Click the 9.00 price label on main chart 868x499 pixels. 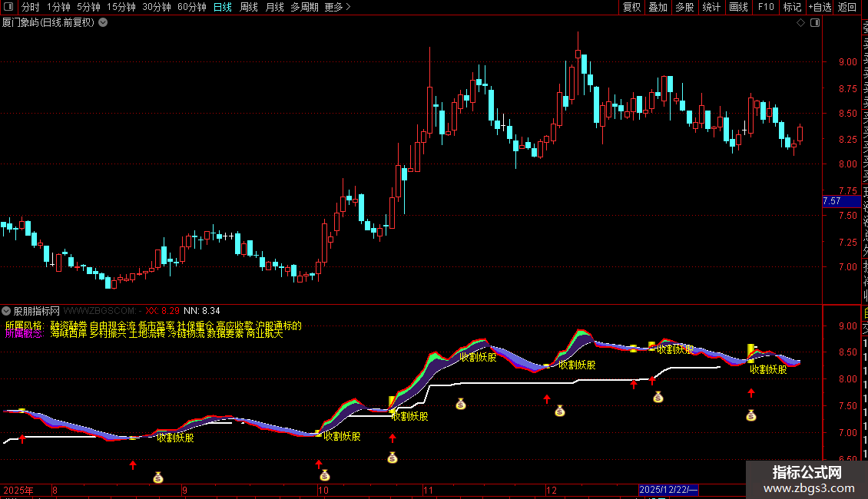point(847,62)
